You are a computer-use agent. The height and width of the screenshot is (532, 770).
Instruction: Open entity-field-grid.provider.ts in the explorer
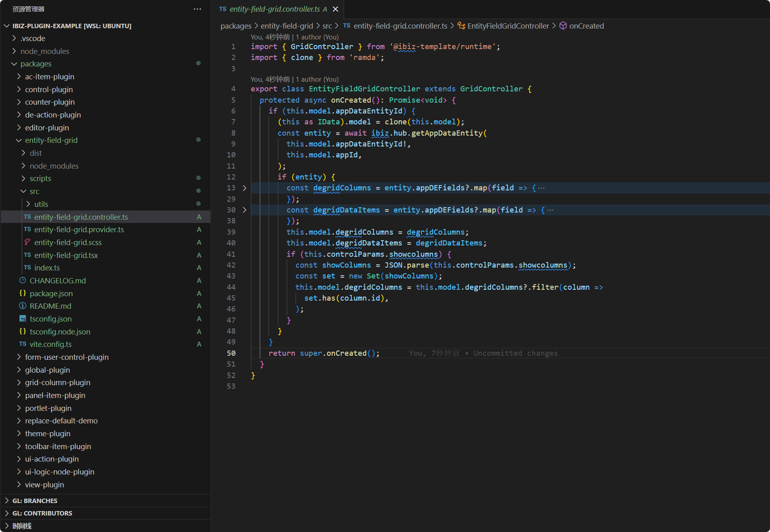[79, 229]
